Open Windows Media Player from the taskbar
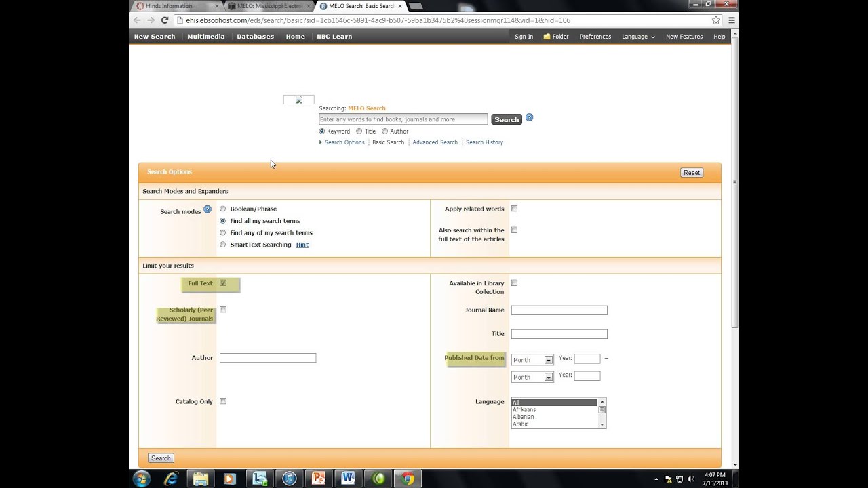 (229, 479)
